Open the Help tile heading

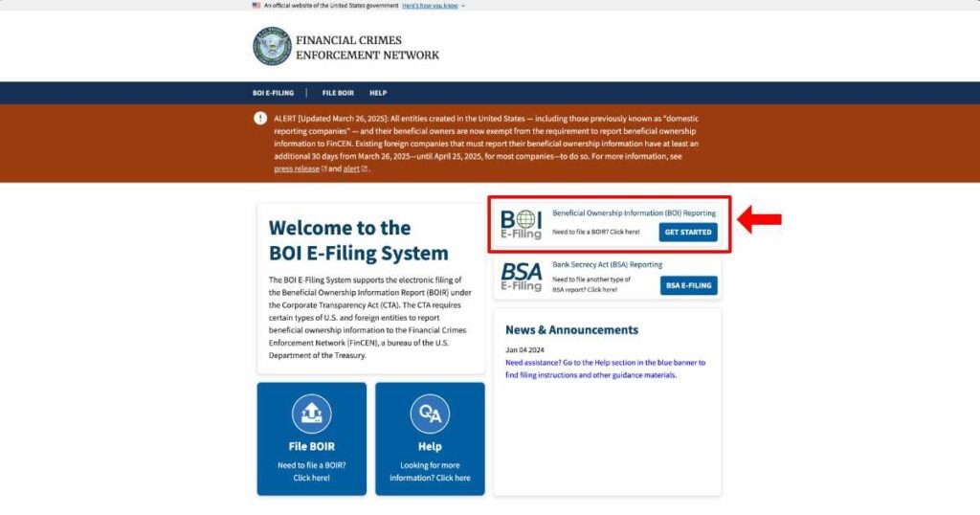click(x=430, y=446)
